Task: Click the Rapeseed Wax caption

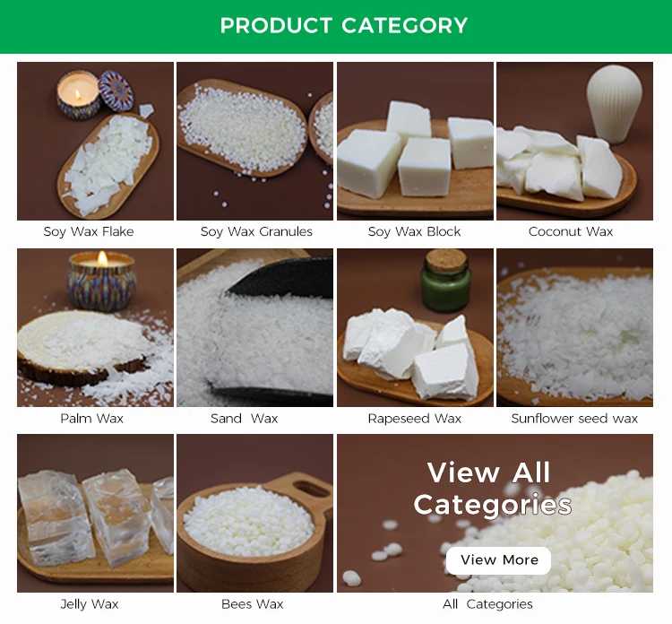Action: [x=415, y=419]
